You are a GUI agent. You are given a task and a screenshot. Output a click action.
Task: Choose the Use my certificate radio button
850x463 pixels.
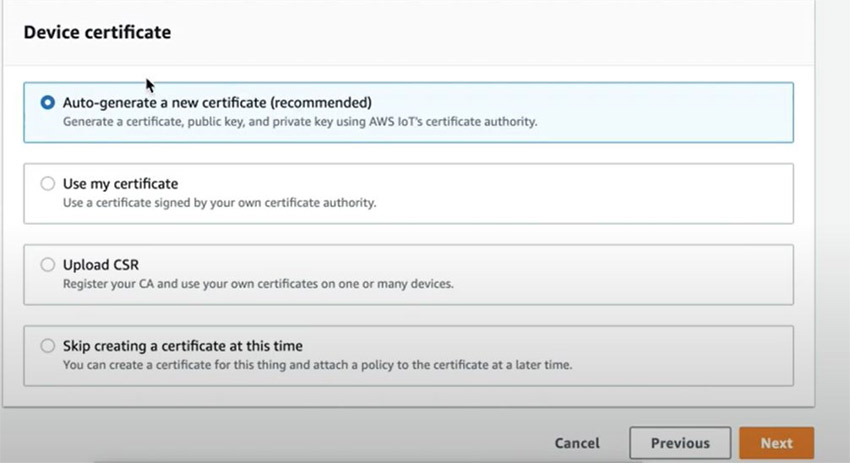[x=48, y=183]
